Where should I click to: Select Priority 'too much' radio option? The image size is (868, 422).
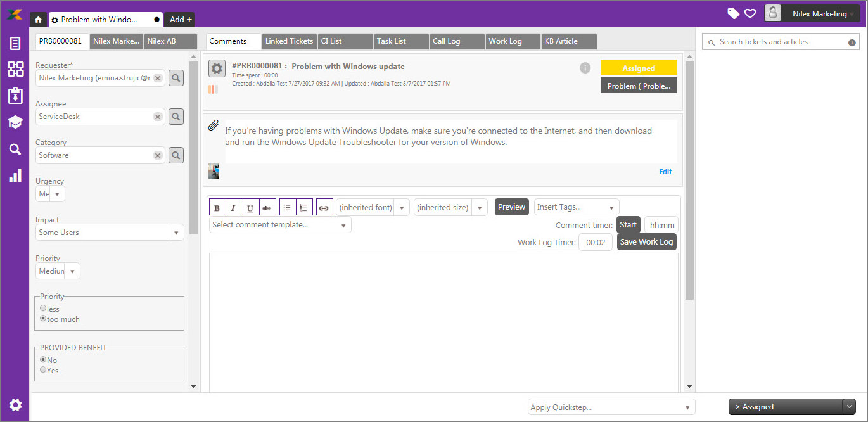(43, 319)
